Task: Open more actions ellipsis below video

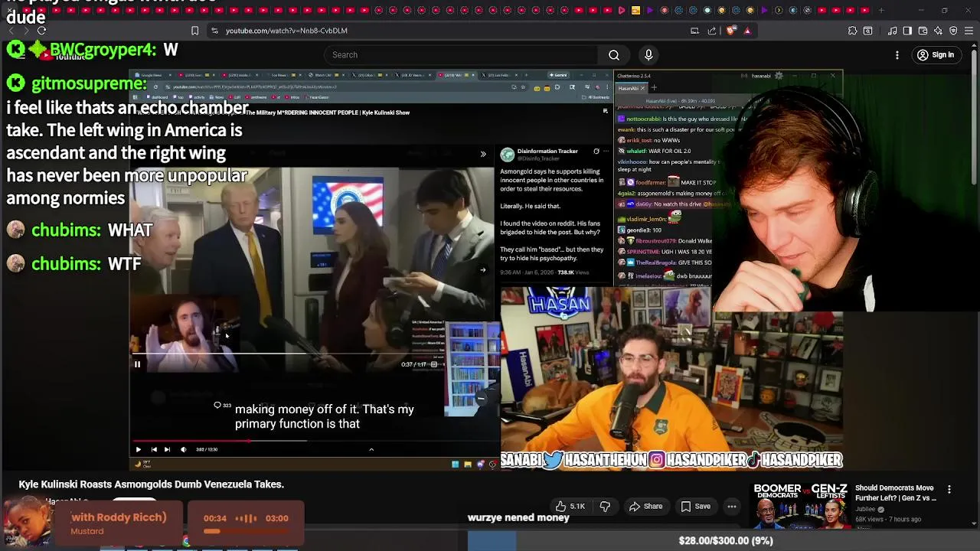Action: click(x=732, y=507)
